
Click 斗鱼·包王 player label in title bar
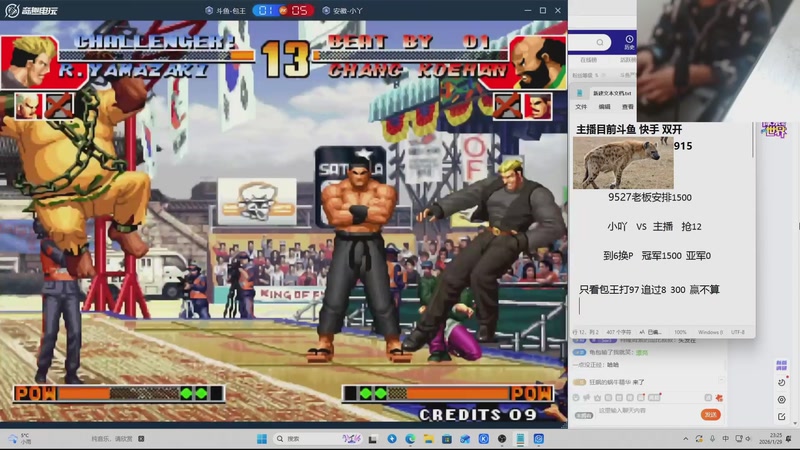click(x=226, y=10)
